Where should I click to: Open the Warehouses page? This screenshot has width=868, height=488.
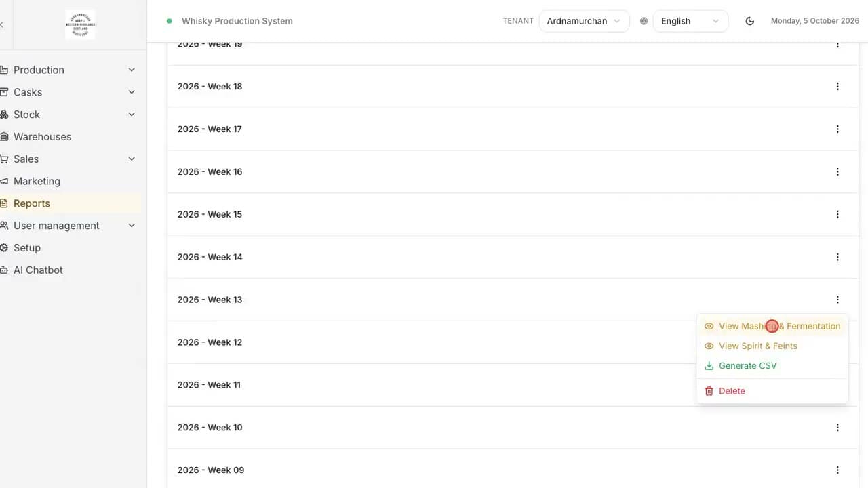pos(42,137)
